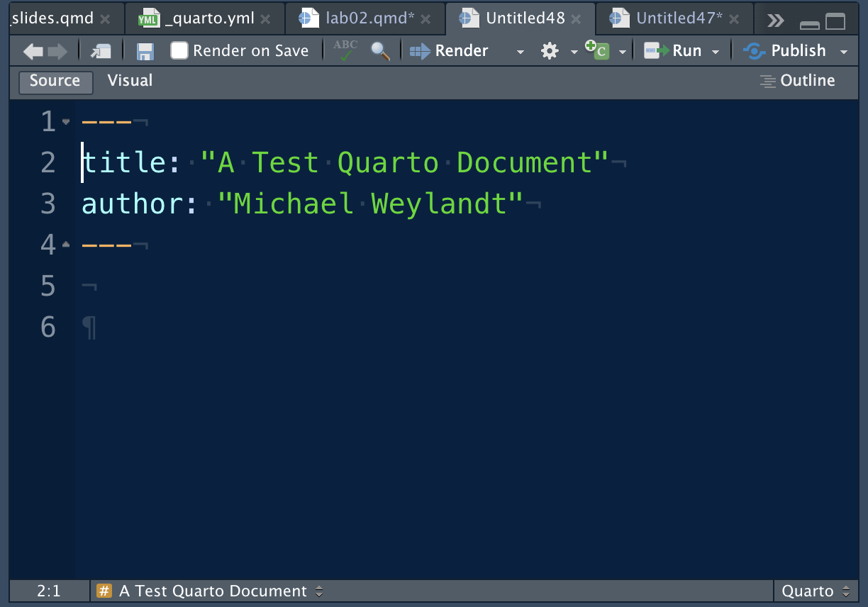Run spell check with the ABC icon
The image size is (868, 607).
(346, 51)
